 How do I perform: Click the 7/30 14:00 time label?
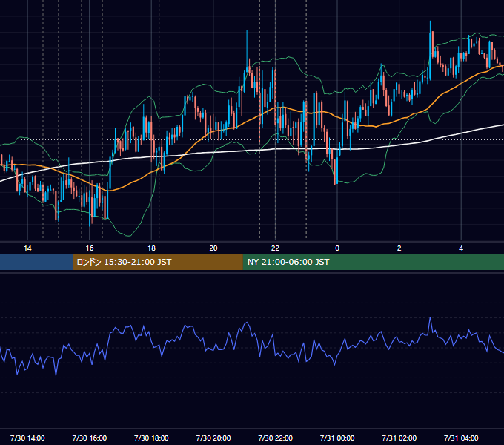pos(27,438)
